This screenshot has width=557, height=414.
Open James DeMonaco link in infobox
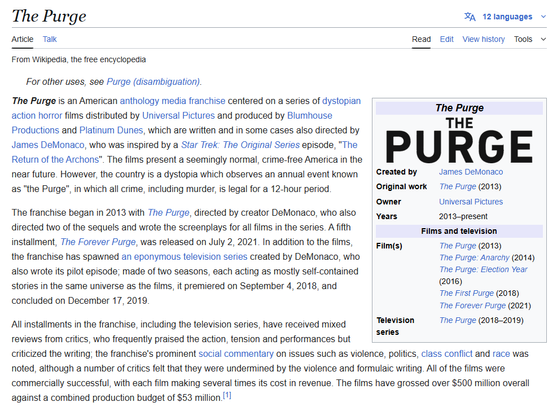(471, 172)
